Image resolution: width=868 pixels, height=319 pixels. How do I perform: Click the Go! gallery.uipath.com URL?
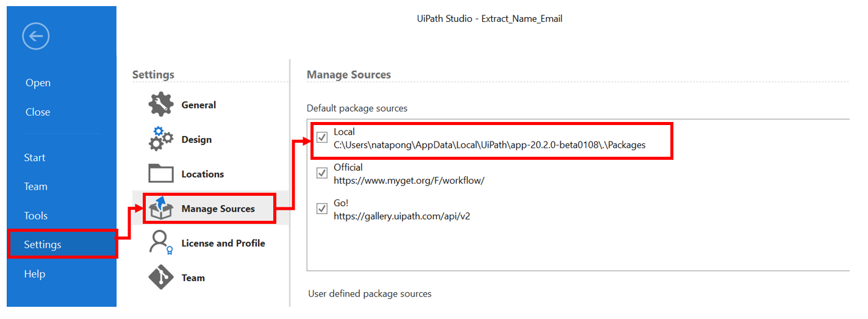tap(402, 216)
